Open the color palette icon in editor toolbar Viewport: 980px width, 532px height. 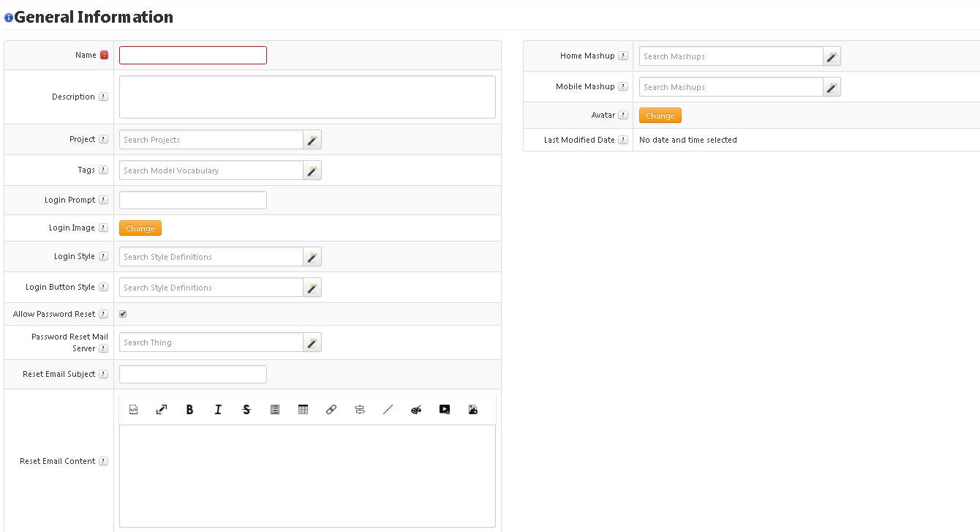click(416, 410)
